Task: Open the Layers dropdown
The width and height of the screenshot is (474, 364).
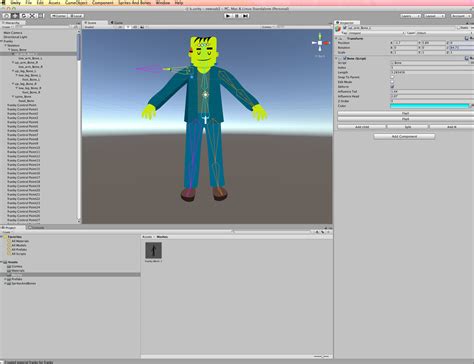Action: click(x=411, y=16)
